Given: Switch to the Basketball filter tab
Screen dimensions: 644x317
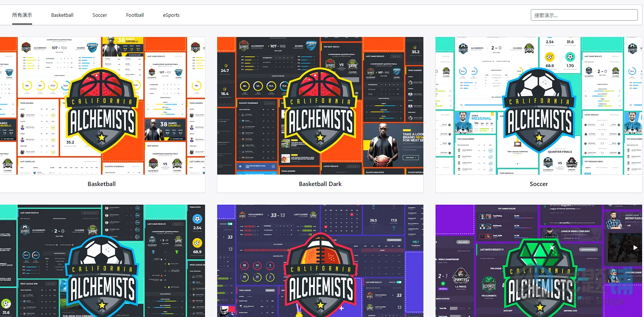Looking at the screenshot, I should (62, 15).
